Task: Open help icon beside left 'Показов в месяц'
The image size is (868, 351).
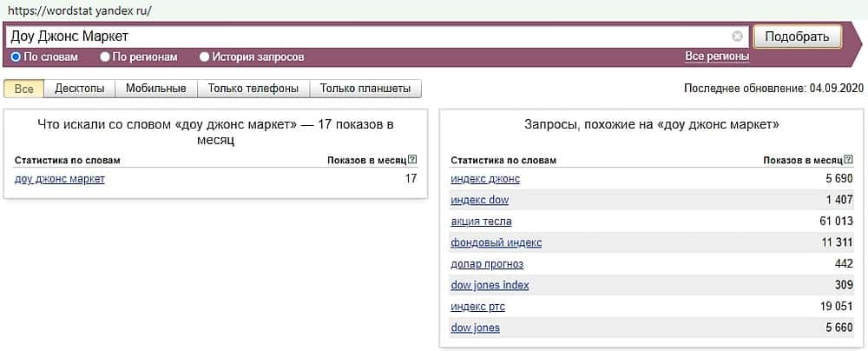Action: 412,160
